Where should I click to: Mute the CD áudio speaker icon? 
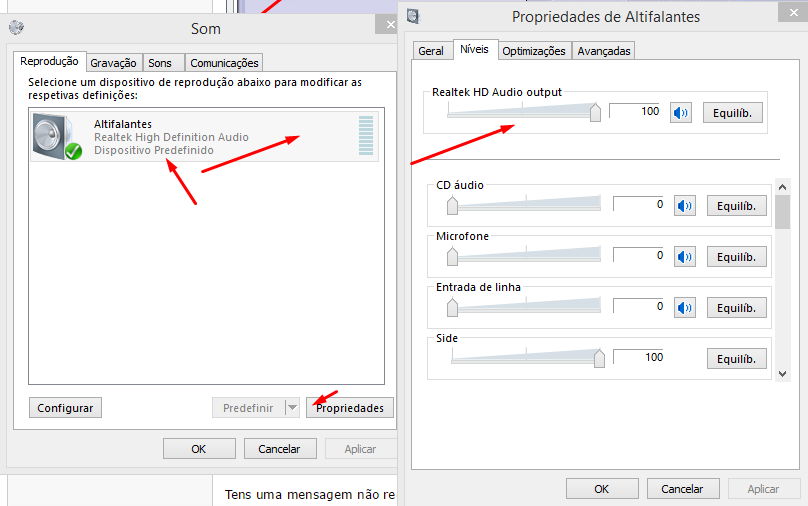pyautogui.click(x=684, y=206)
